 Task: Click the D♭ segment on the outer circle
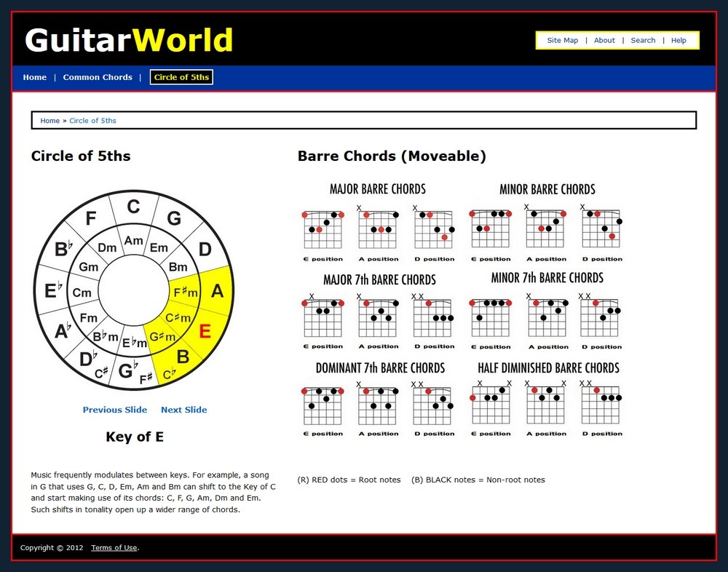(88, 359)
